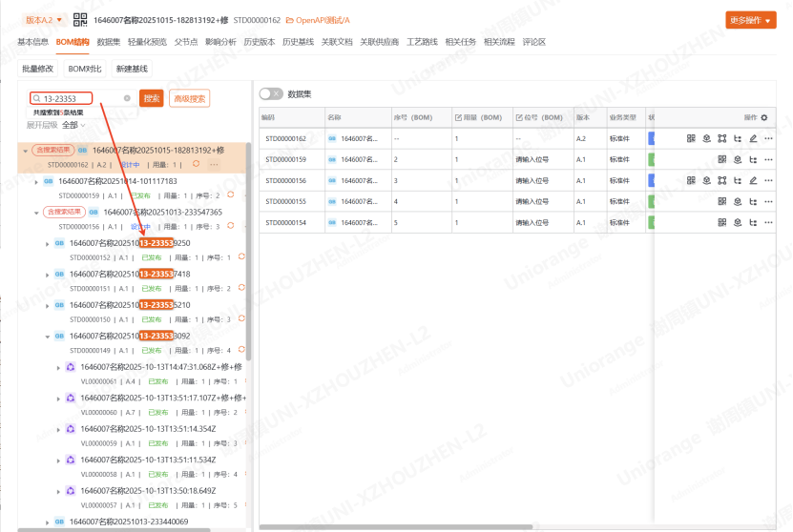Screen dimensions: 793x532
Task: Click the QR code icon beside the title
Action: pos(80,19)
